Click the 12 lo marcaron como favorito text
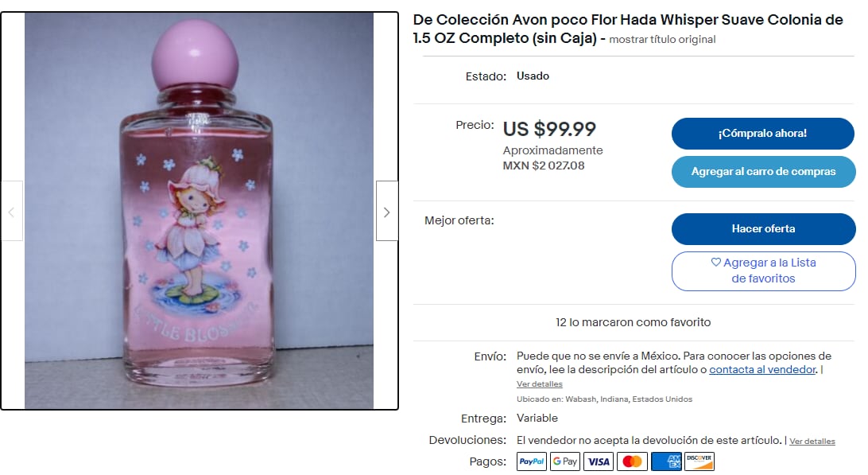This screenshot has width=868, height=475. point(633,322)
